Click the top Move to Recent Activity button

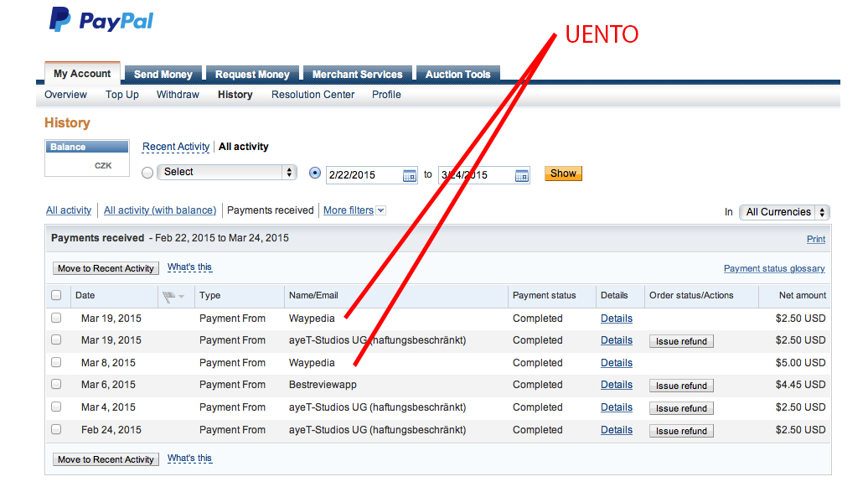coord(106,268)
